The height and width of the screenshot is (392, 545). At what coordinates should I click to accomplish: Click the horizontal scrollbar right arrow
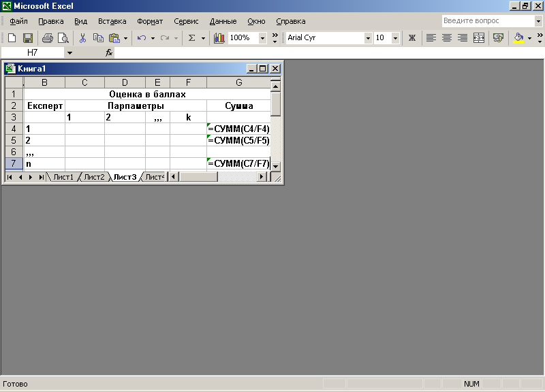262,177
